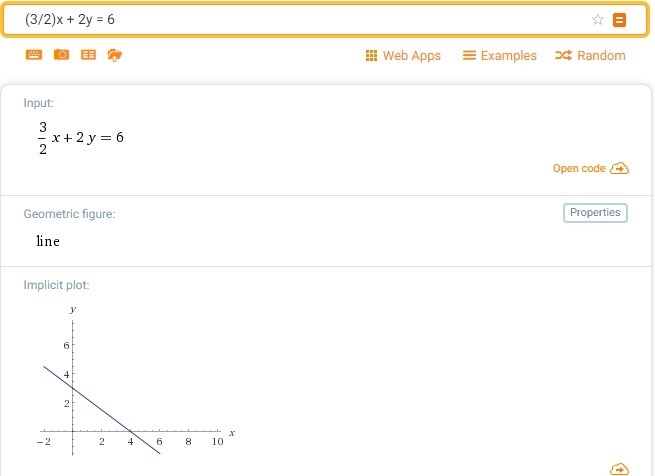Click the cloud icon beside Open code

(619, 168)
